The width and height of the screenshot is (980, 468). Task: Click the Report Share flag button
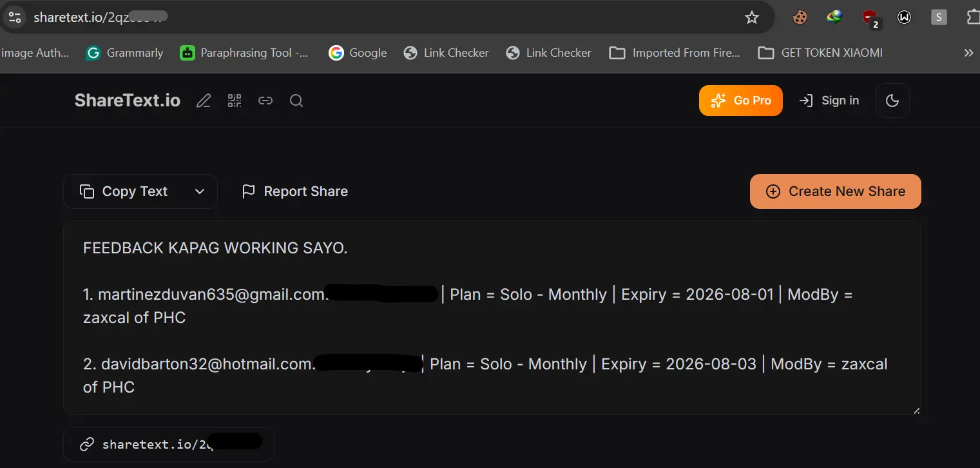294,191
